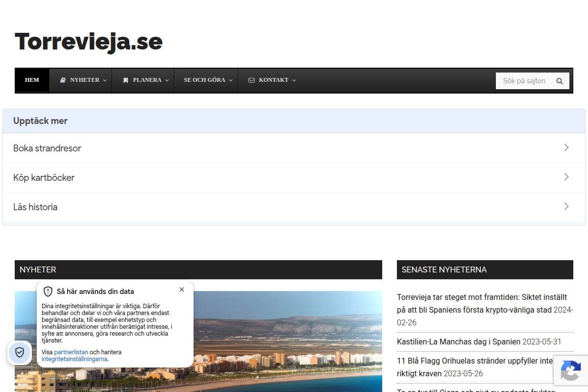Viewport: 588px width, 392px height.
Task: Open the integritetsinställningarna link
Action: [x=74, y=359]
